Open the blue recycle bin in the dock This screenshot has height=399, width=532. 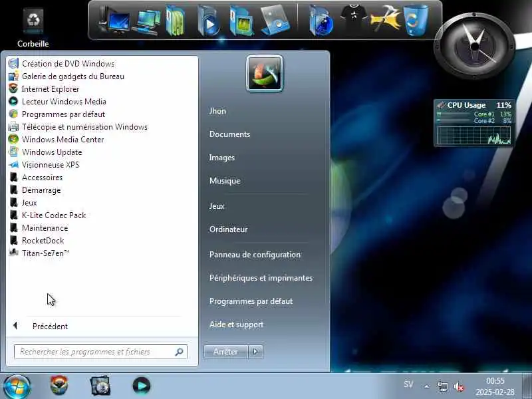tap(416, 20)
